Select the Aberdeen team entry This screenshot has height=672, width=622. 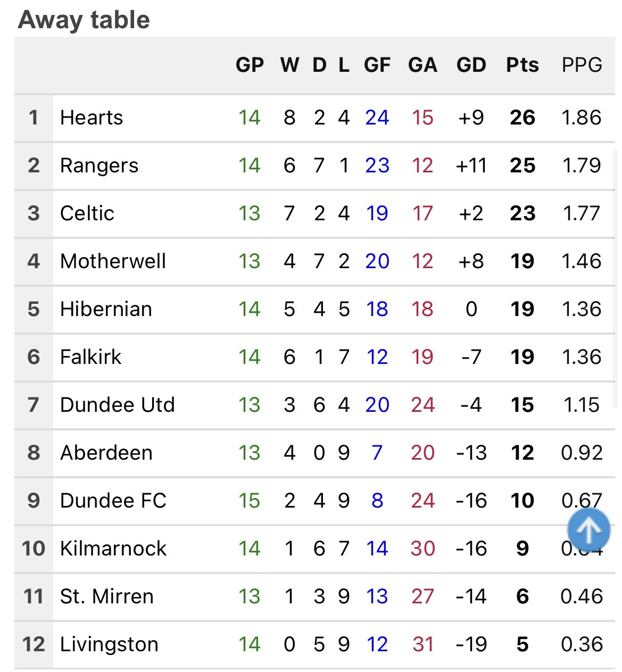106,453
